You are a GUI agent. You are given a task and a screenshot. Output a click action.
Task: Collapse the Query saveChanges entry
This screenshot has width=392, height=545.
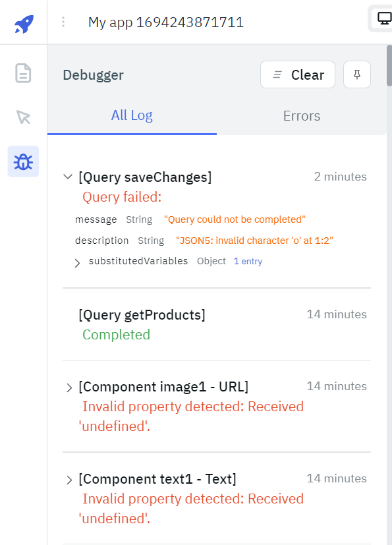tap(68, 177)
